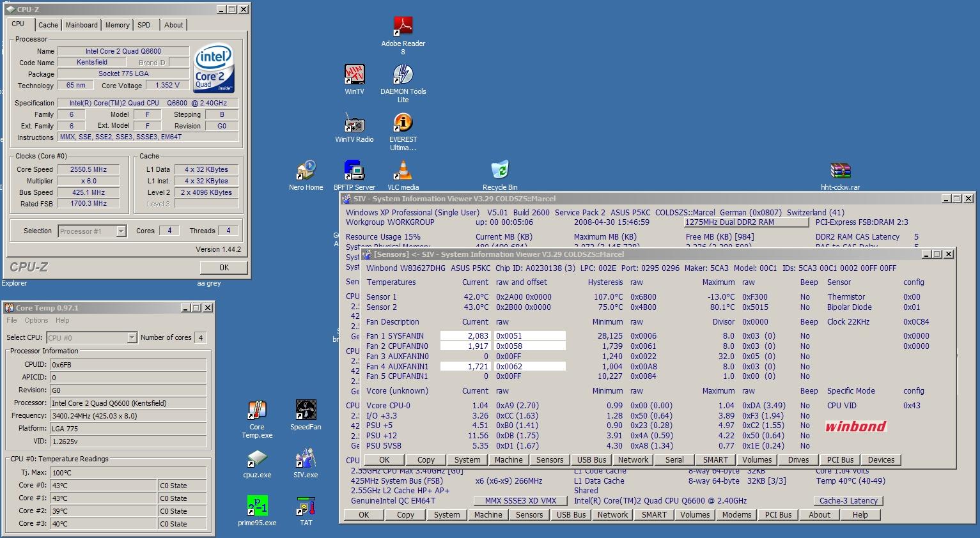
Task: Open hht-cckw.rar archive icon
Action: pyautogui.click(x=840, y=171)
